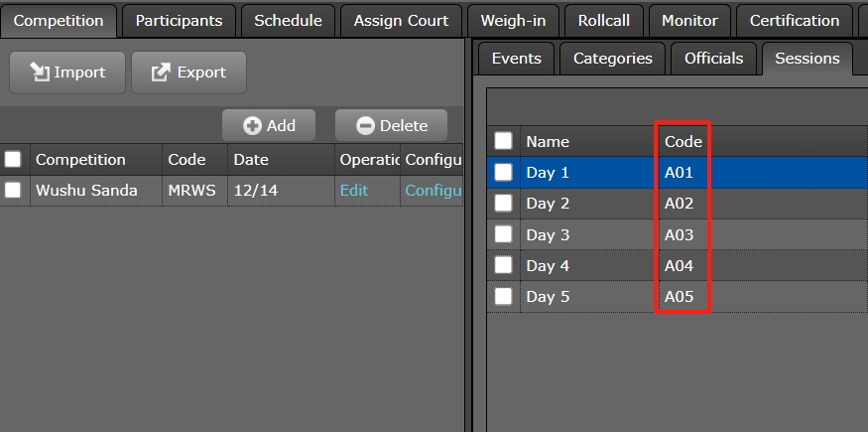Toggle select-all competitions checkbox

[x=13, y=159]
